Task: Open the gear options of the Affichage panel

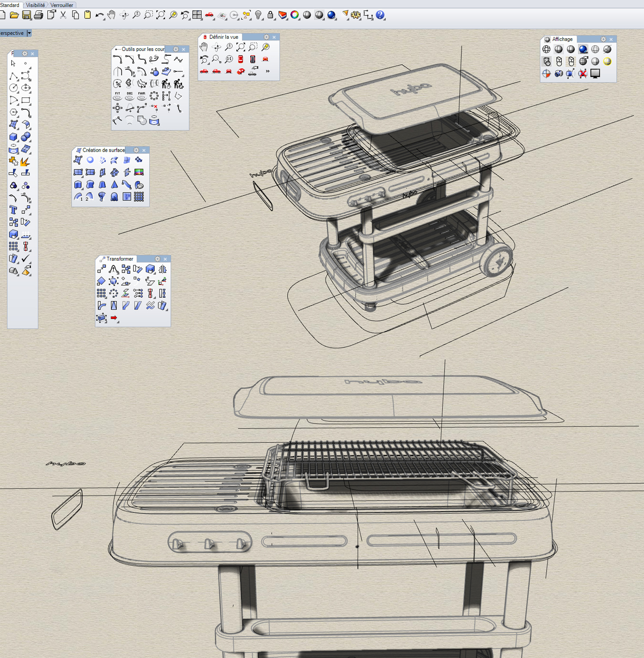Action: coord(603,39)
